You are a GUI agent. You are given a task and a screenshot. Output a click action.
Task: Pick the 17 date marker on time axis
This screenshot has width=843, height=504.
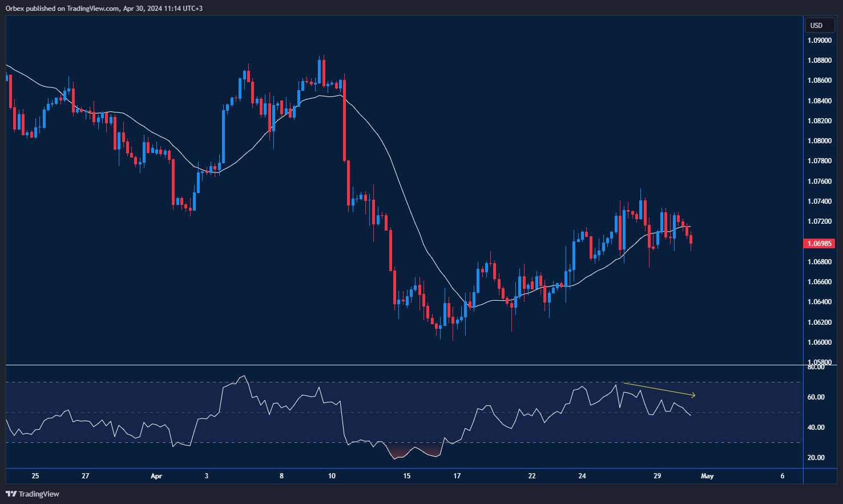click(x=457, y=476)
